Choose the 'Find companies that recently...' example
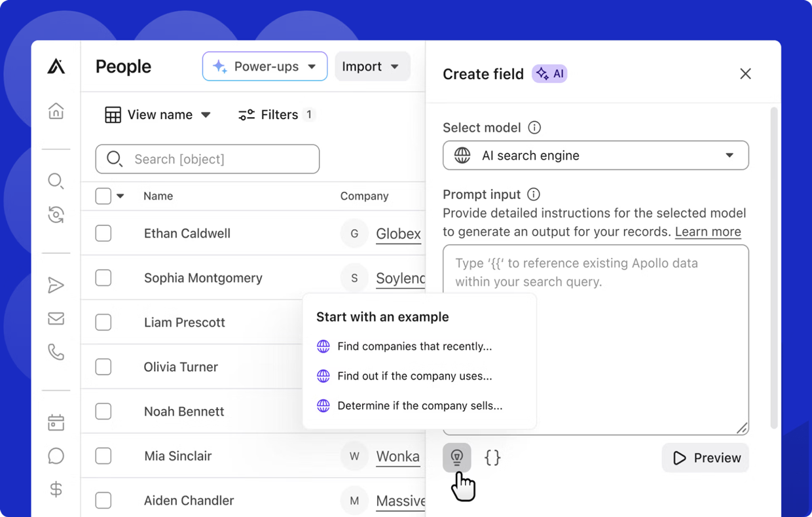 (414, 347)
